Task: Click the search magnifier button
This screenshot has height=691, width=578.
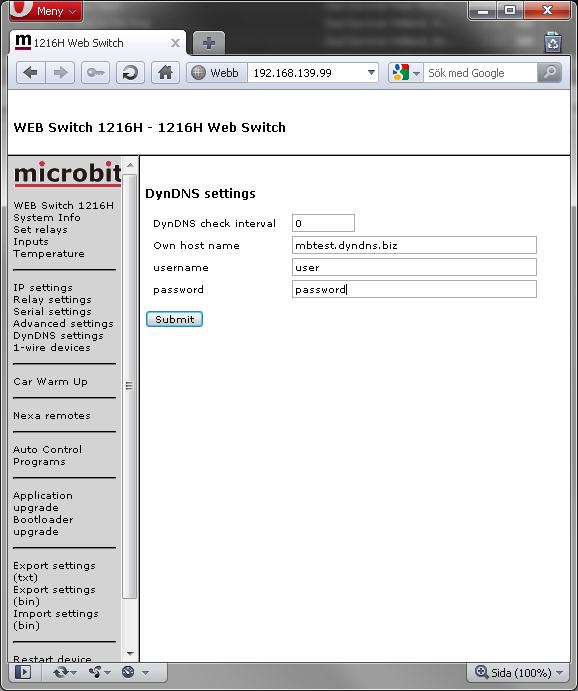Action: tap(549, 73)
